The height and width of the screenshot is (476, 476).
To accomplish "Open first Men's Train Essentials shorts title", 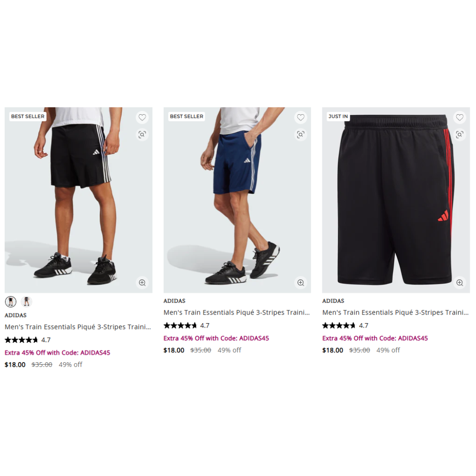I will [78, 327].
